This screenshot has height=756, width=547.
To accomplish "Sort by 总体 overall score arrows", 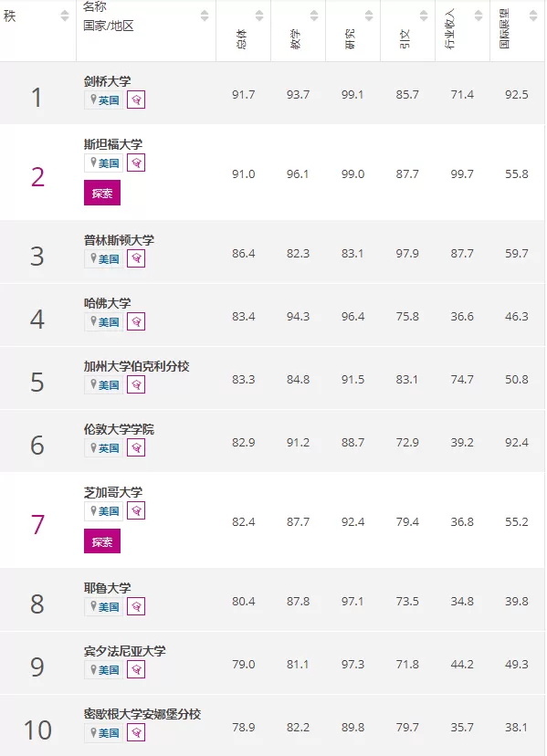I will click(259, 16).
